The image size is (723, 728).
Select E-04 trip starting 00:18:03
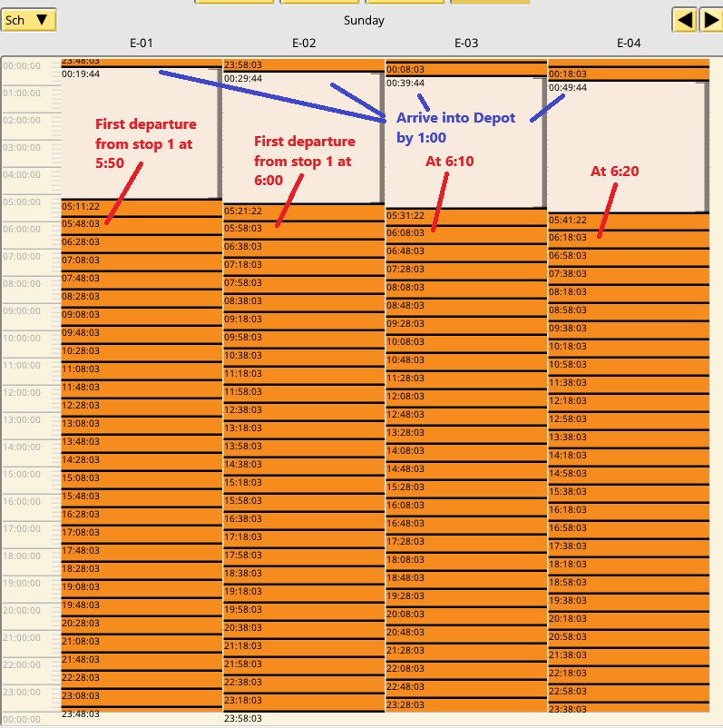point(629,74)
